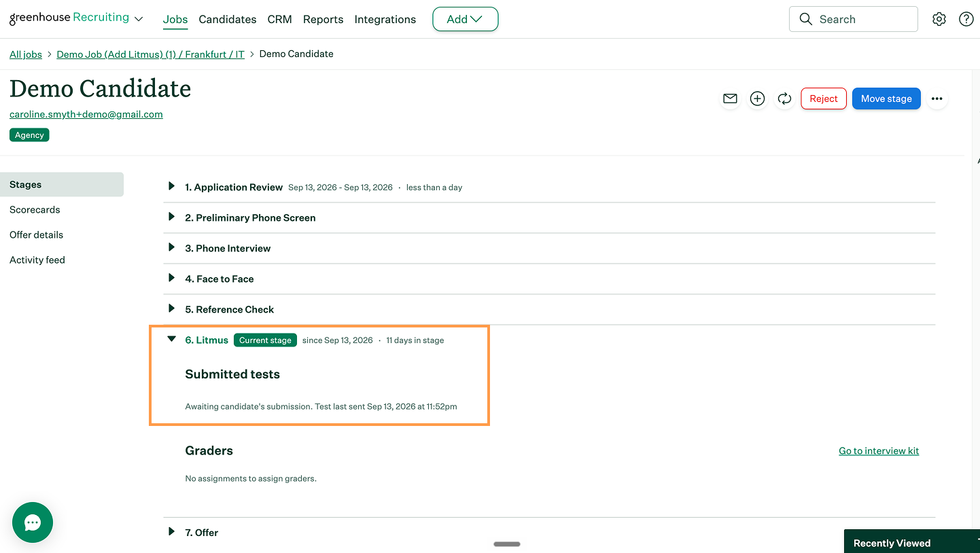The image size is (980, 553).
Task: Click the plus circle add icon
Action: point(757,99)
